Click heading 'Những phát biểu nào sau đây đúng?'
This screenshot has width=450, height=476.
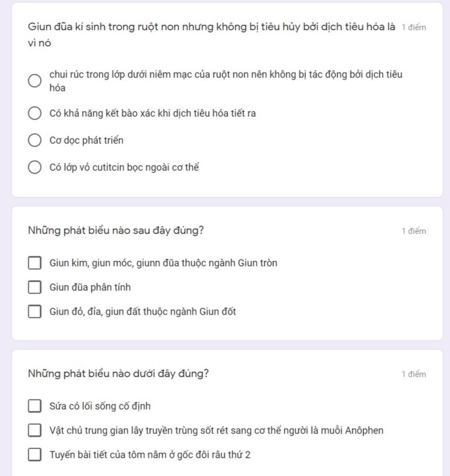click(116, 230)
